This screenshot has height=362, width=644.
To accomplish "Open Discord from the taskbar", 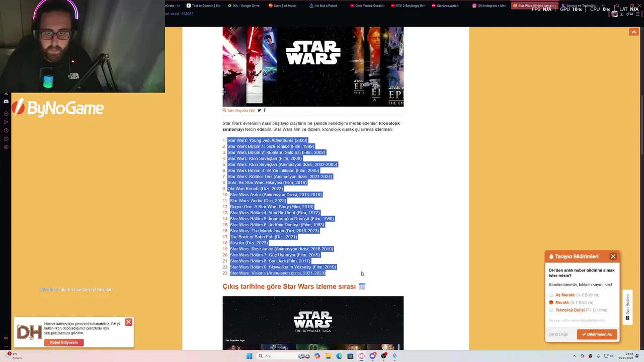I will click(372, 356).
